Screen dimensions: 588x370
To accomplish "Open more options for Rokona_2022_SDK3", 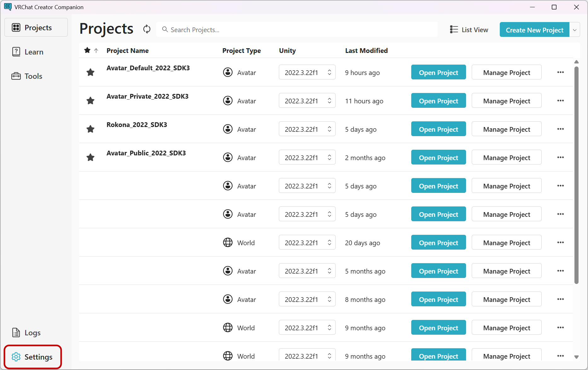I will click(x=561, y=129).
